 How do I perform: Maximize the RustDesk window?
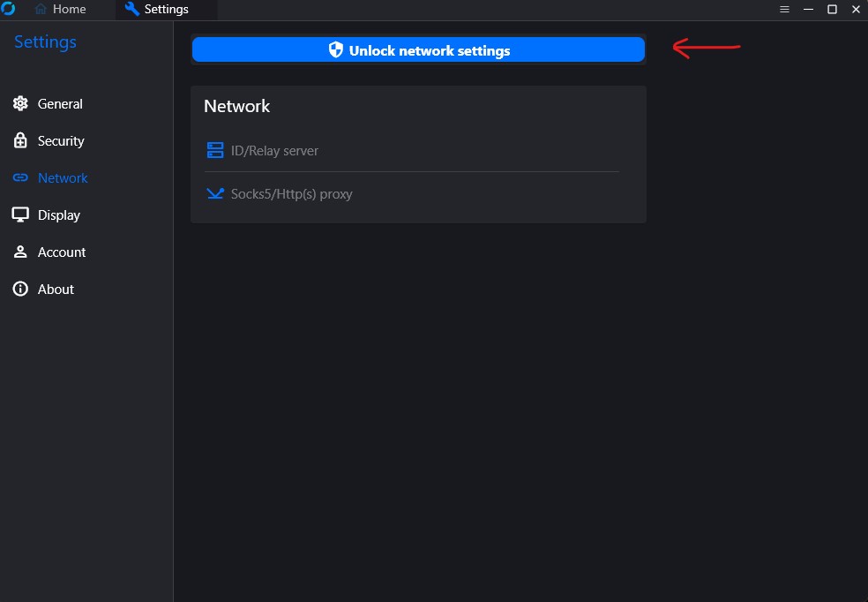point(832,10)
